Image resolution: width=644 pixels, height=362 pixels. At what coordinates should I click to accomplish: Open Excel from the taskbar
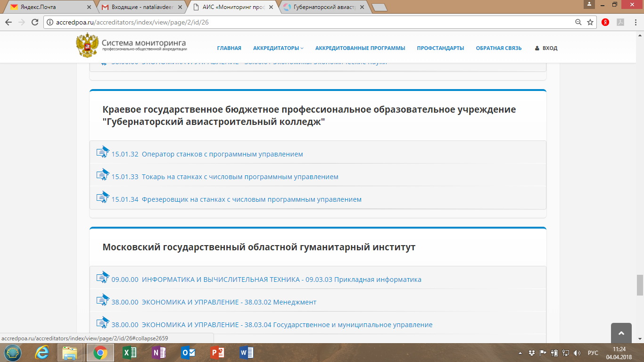129,353
